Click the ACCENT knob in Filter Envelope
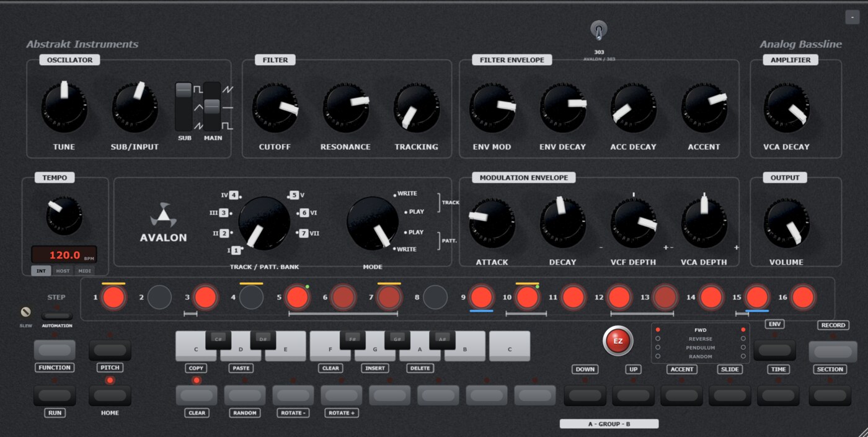868x437 pixels. [704, 108]
